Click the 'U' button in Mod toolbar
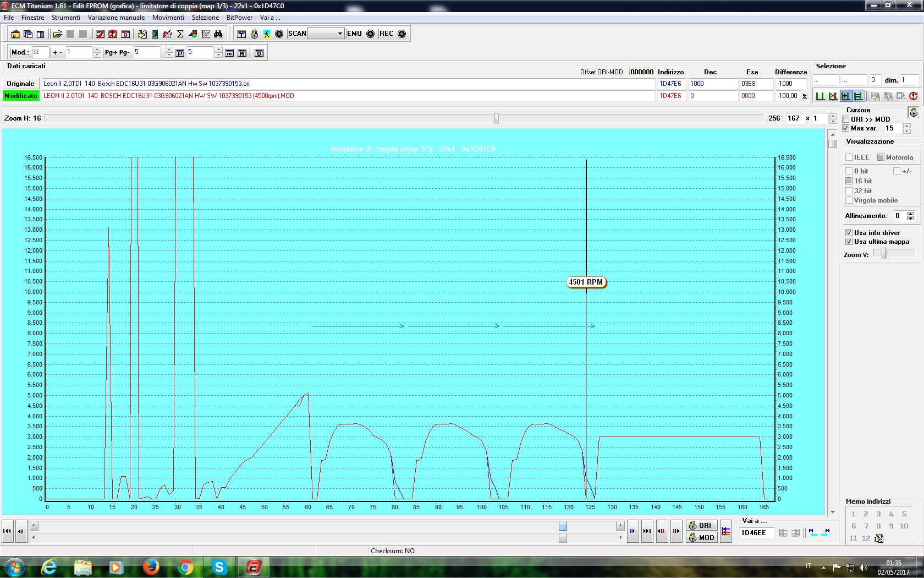This screenshot has width=924, height=578. pos(259,53)
